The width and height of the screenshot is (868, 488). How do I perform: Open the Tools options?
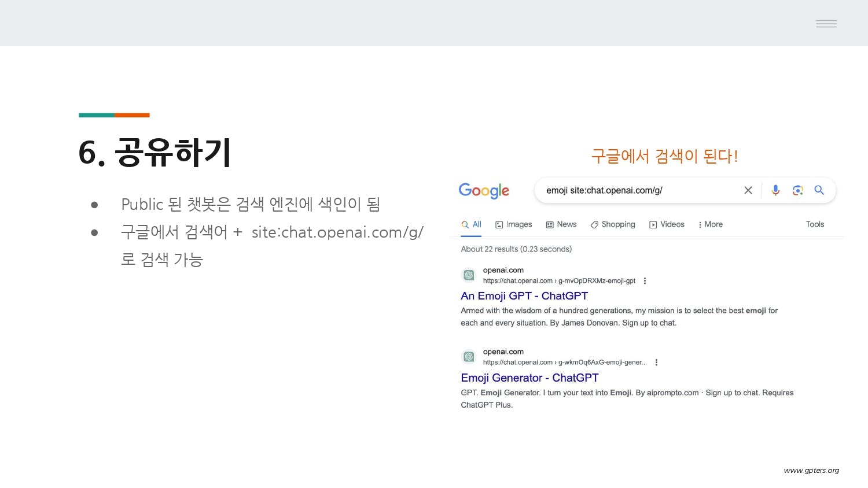[x=815, y=224]
